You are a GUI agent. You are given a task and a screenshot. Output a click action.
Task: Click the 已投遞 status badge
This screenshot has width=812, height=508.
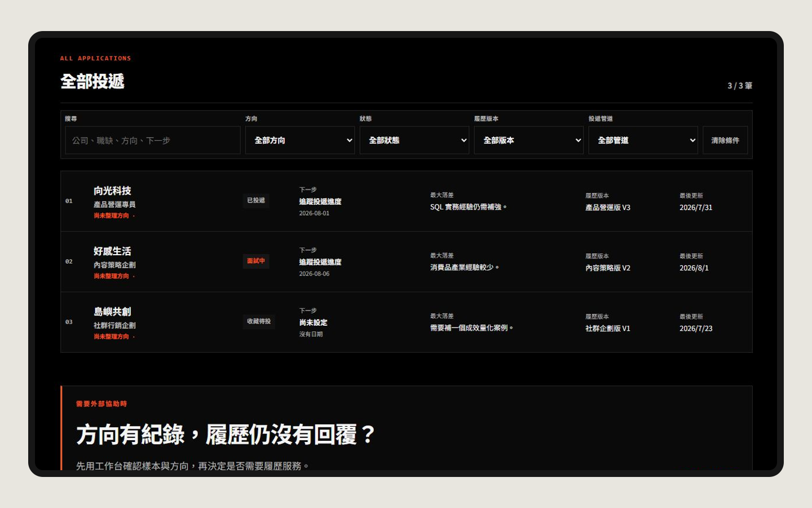pos(256,200)
